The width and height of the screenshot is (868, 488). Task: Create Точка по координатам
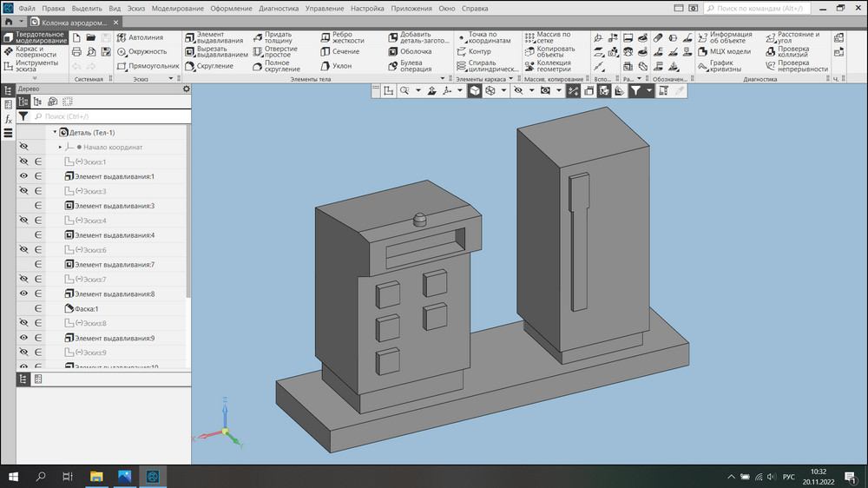(x=483, y=37)
